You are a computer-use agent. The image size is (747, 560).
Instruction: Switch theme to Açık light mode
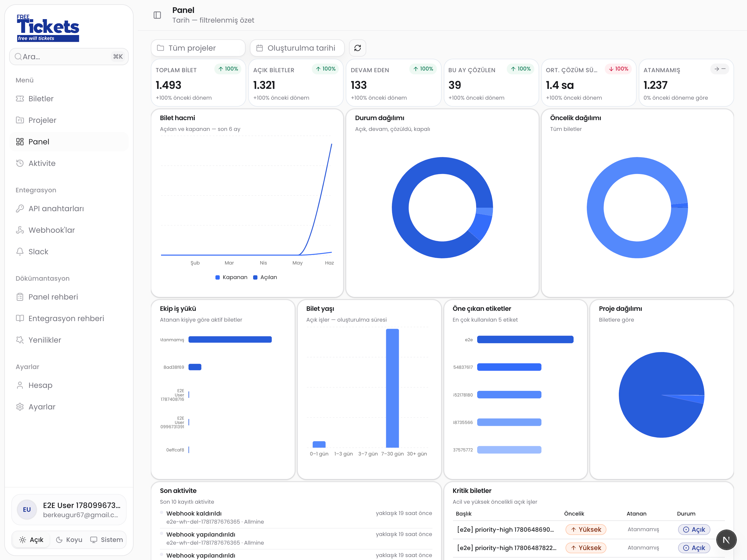coord(31,540)
